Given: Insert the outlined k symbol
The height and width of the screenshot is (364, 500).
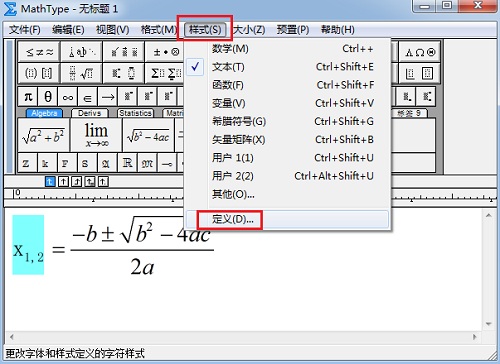Looking at the screenshot, I should pyautogui.click(x=47, y=163).
